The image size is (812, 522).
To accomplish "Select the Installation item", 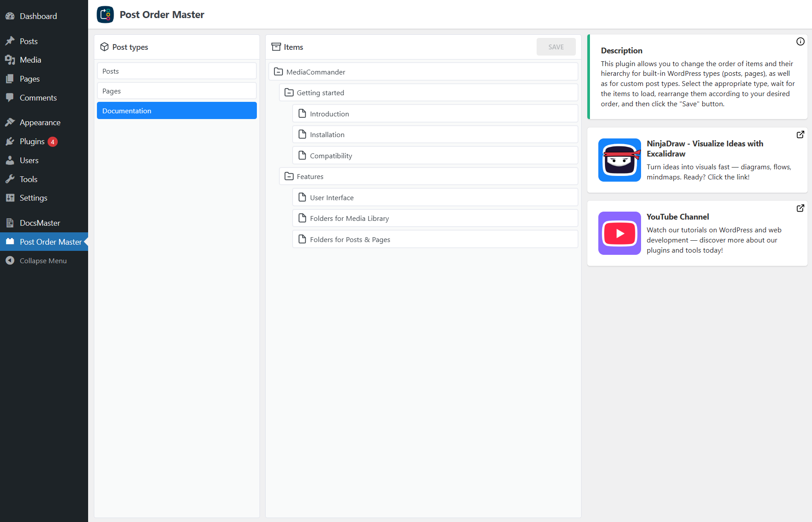I will click(435, 134).
